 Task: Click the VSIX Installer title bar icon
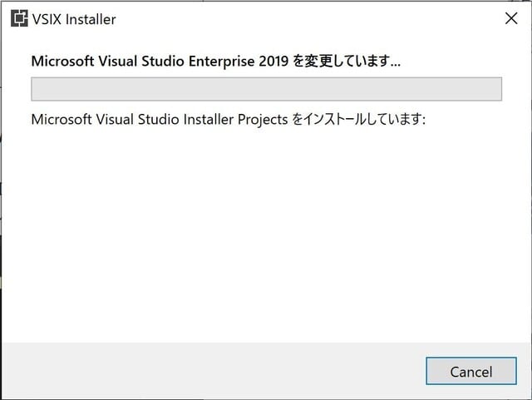click(19, 18)
